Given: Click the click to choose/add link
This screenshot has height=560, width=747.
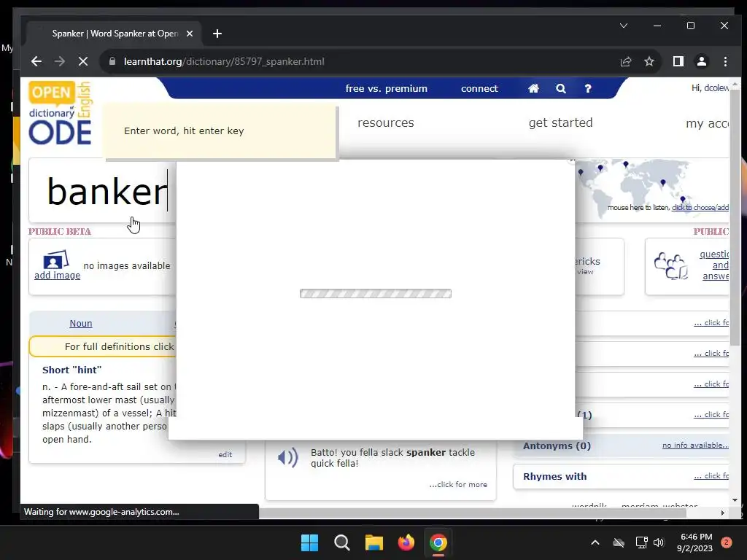Looking at the screenshot, I should 700,207.
